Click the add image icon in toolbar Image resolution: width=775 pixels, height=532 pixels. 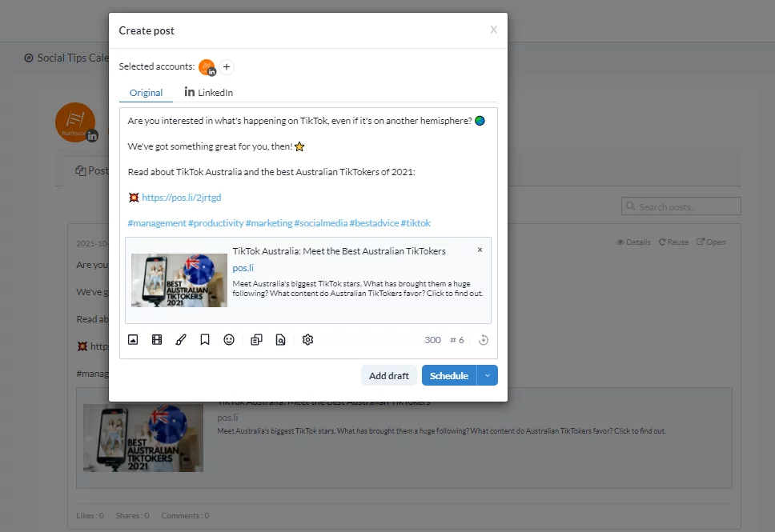(133, 339)
